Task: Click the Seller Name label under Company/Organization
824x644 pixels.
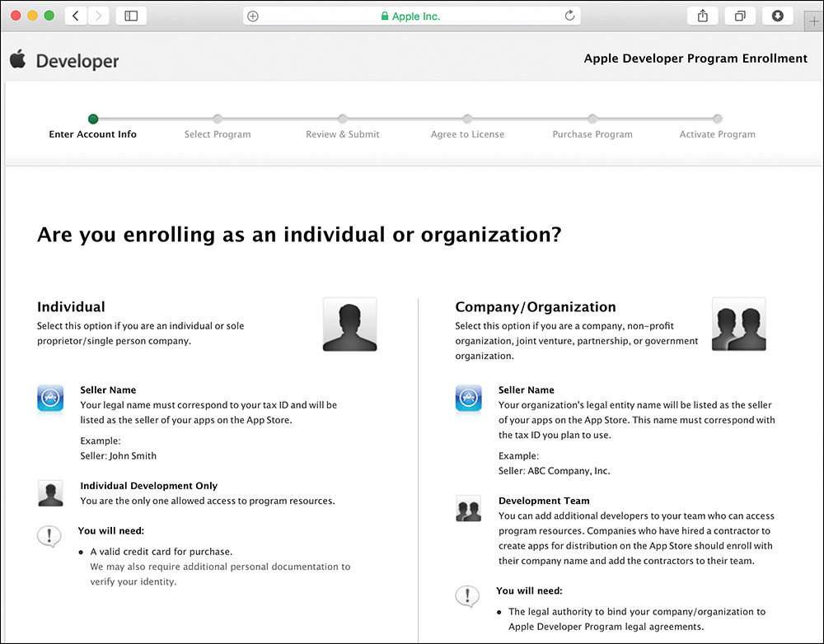Action: (526, 390)
